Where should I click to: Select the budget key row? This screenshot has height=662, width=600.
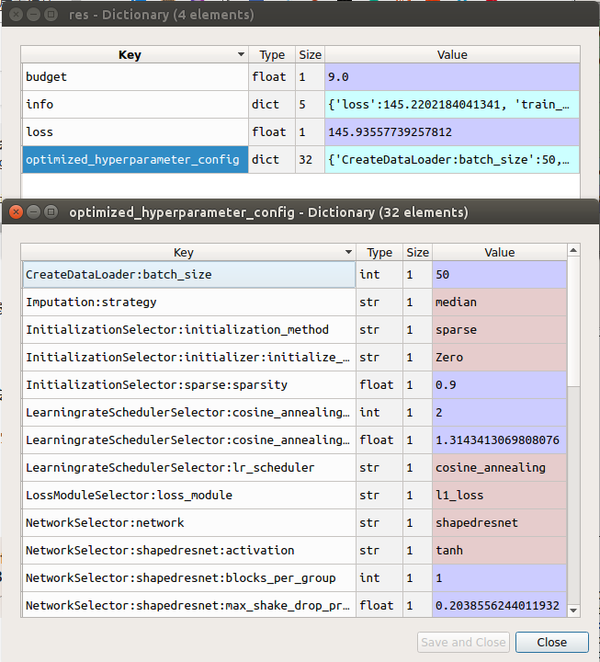(135, 76)
